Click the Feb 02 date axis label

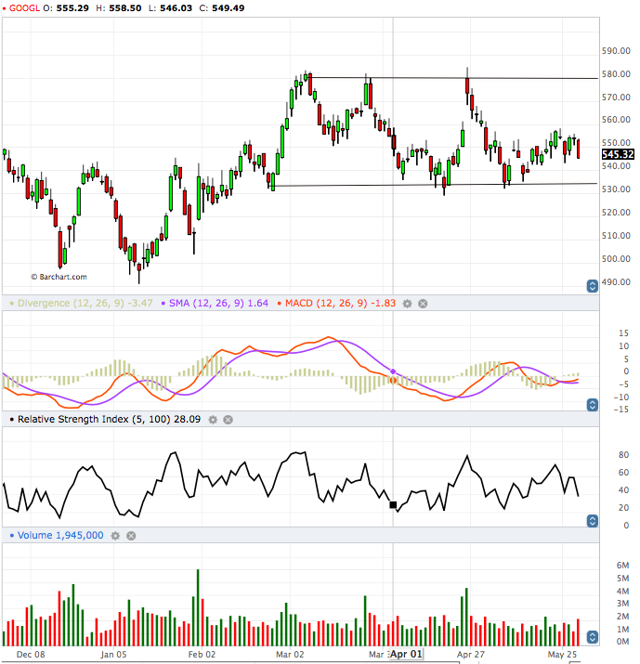point(202,654)
